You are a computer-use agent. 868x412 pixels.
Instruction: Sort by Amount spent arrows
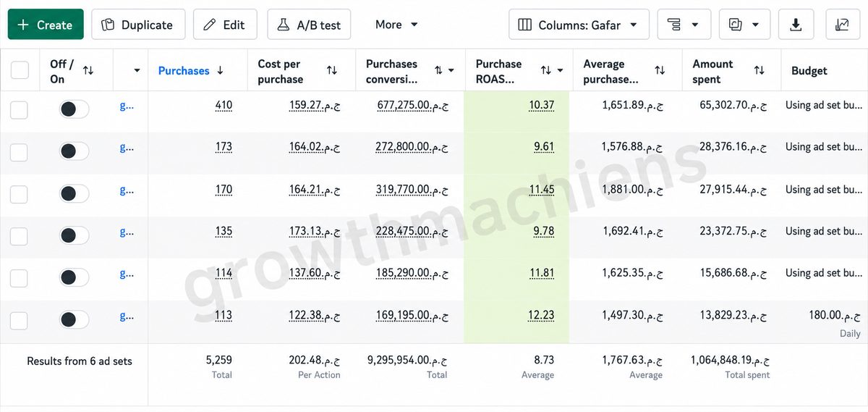[x=759, y=70]
